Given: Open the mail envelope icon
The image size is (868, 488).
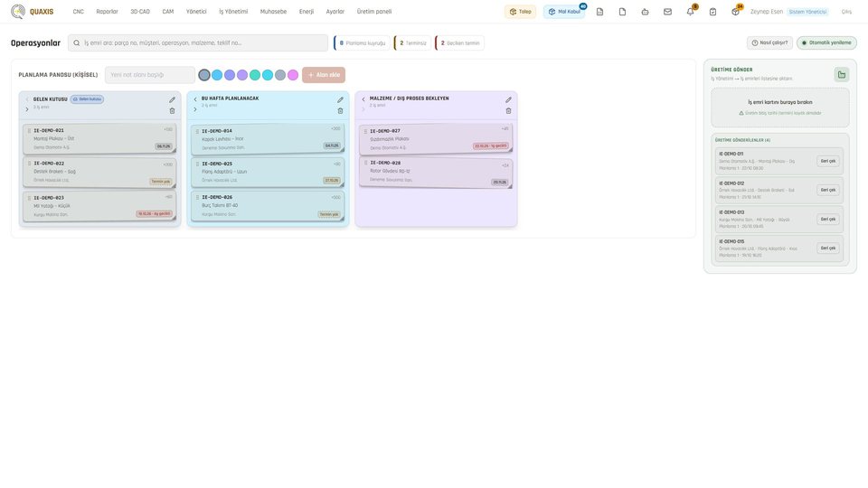Looking at the screenshot, I should [x=667, y=12].
